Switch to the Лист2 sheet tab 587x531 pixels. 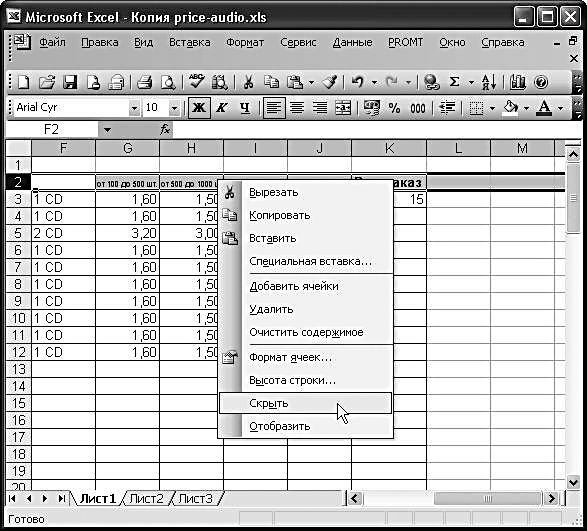[x=146, y=498]
